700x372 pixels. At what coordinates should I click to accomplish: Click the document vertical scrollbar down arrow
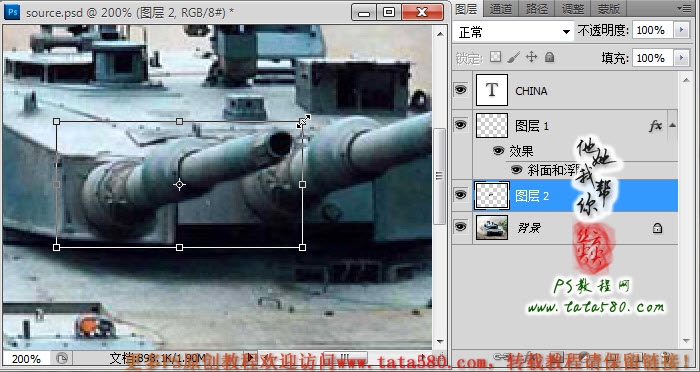click(x=440, y=343)
